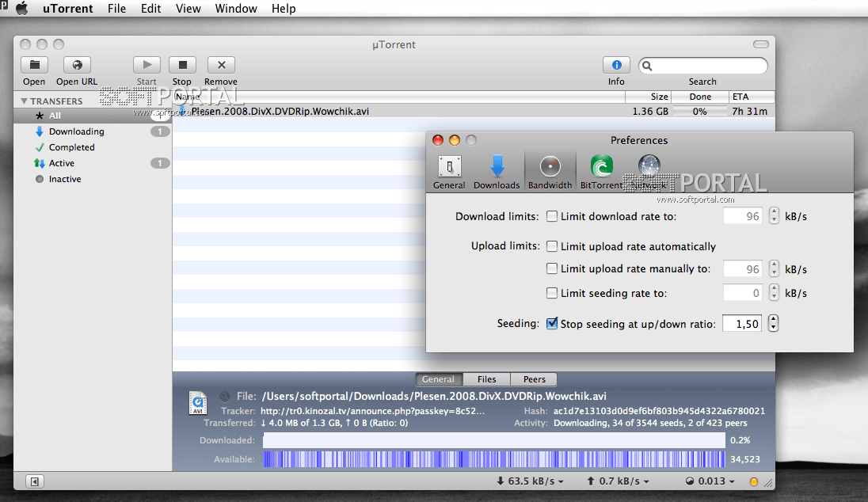Open the Info panel icon
868x502 pixels.
pos(616,65)
